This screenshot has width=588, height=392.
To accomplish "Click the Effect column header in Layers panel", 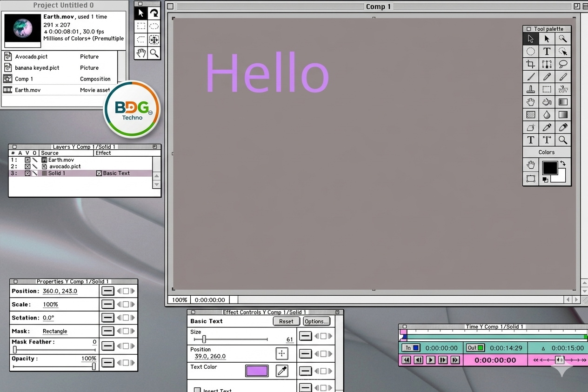I will [x=103, y=153].
